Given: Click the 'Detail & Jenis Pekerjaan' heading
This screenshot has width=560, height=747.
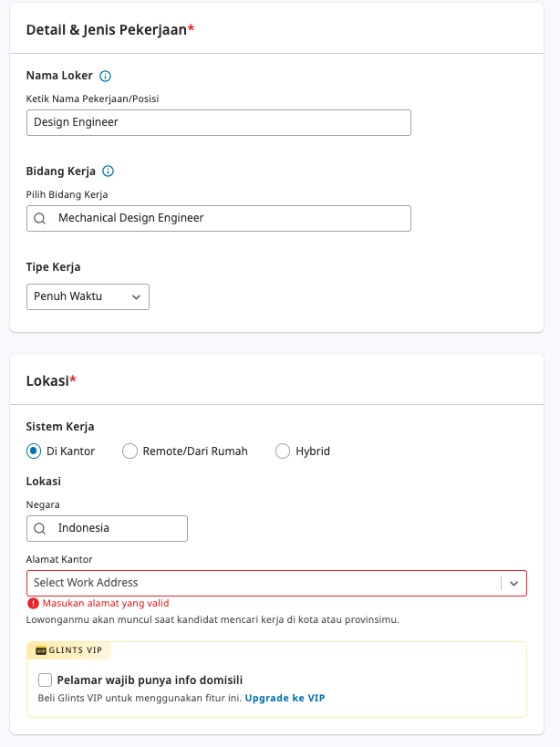Looking at the screenshot, I should click(110, 29).
